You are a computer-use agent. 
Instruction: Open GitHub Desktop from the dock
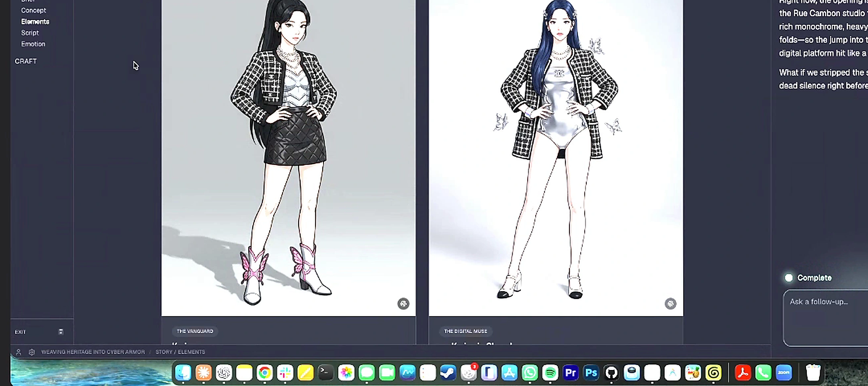(611, 373)
